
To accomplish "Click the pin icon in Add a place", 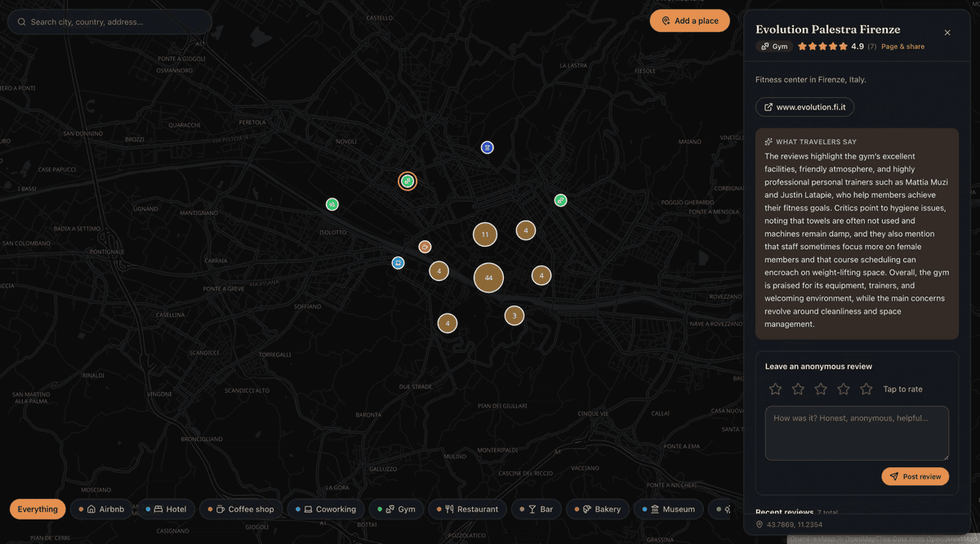I will click(x=666, y=21).
